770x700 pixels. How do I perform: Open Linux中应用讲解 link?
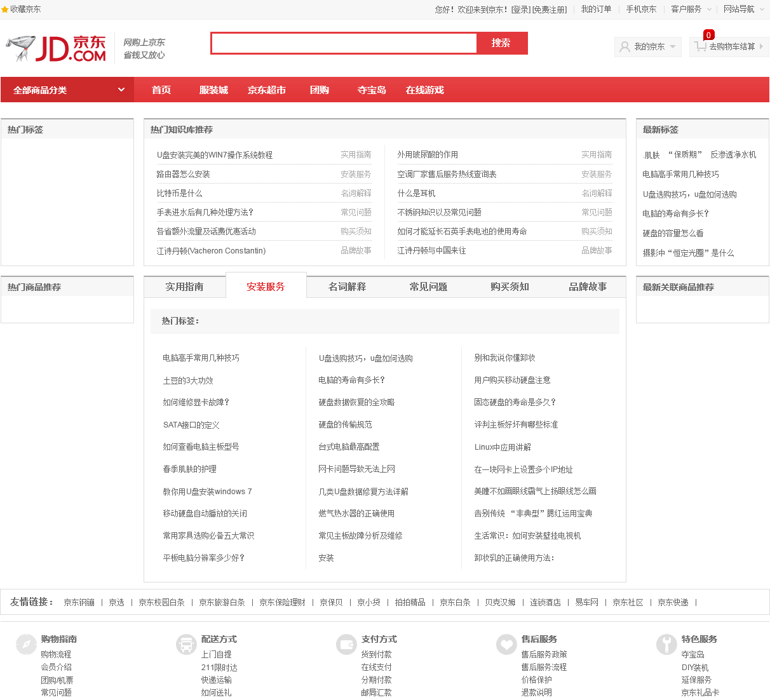pyautogui.click(x=503, y=447)
